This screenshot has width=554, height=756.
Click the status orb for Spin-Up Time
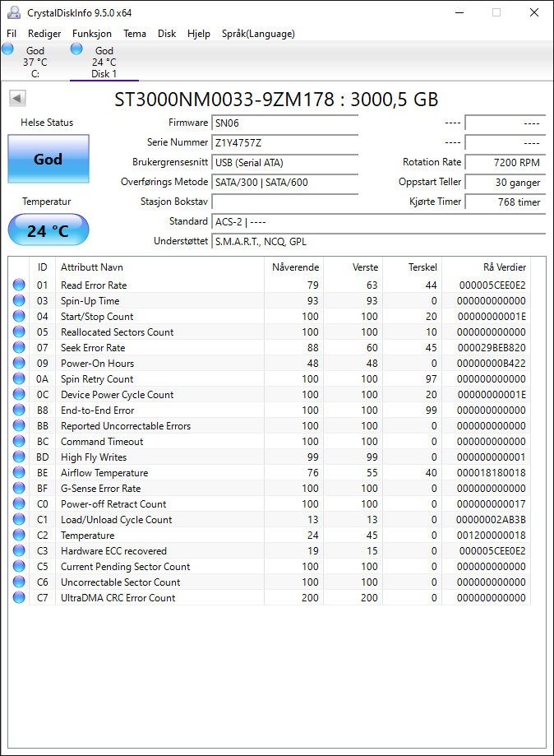[19, 300]
